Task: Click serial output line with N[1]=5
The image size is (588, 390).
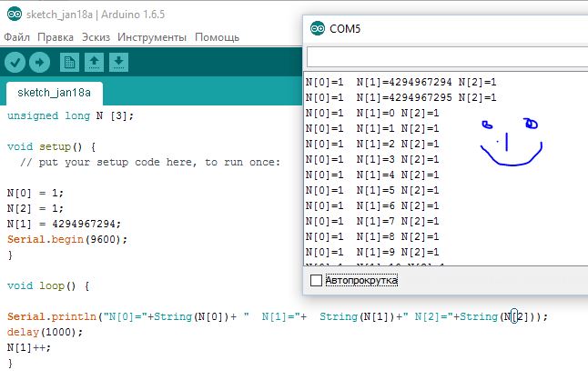Action: (x=372, y=190)
